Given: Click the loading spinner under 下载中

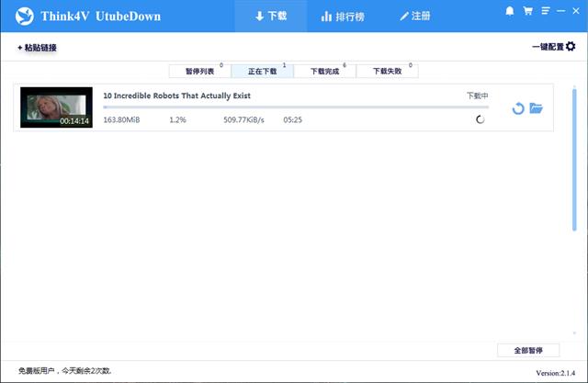Looking at the screenshot, I should coord(480,119).
